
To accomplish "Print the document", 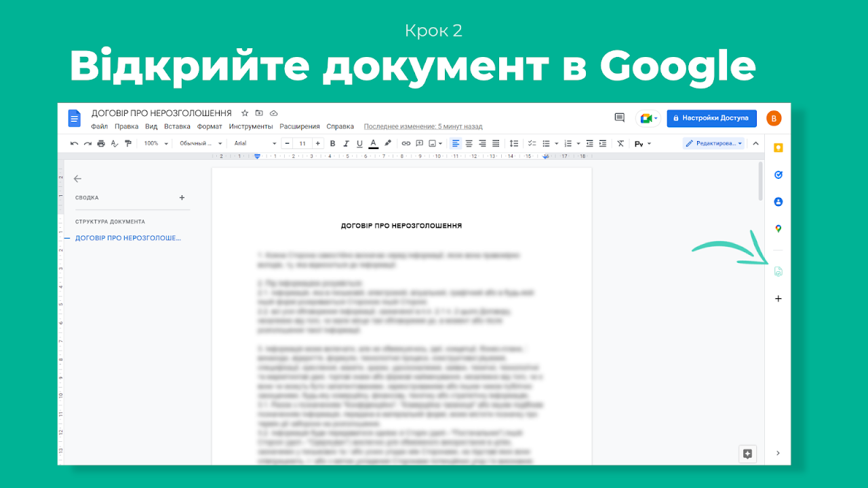I will pos(101,144).
